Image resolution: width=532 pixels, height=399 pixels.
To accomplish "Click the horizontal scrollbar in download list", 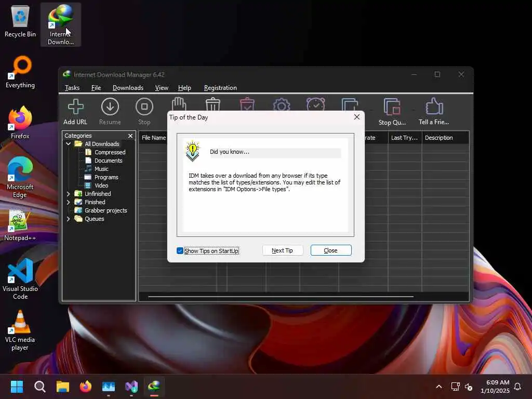I will [x=281, y=297].
